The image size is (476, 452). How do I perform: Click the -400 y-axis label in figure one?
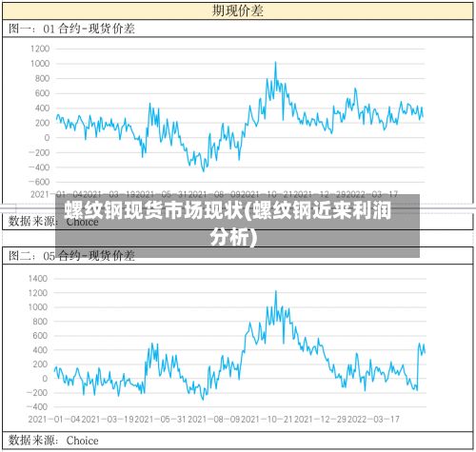[x=39, y=167]
